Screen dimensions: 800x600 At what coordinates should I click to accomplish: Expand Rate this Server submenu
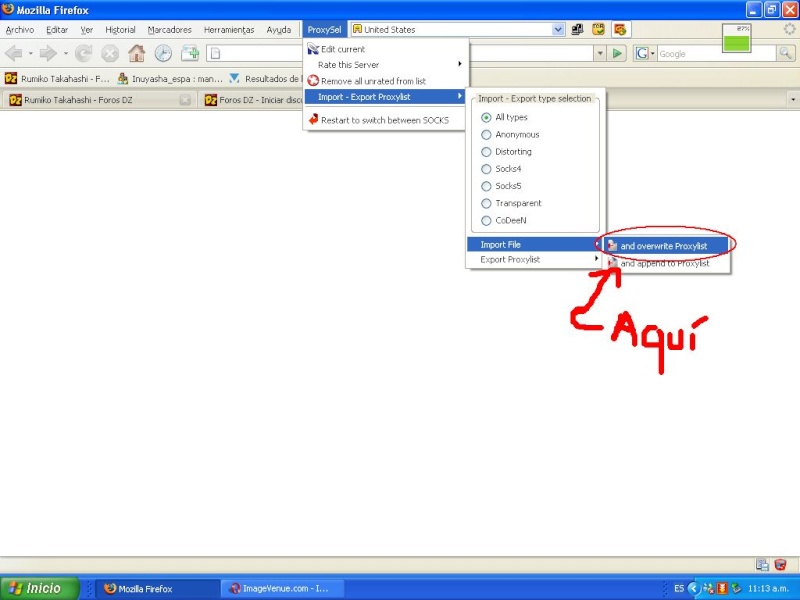pos(385,65)
